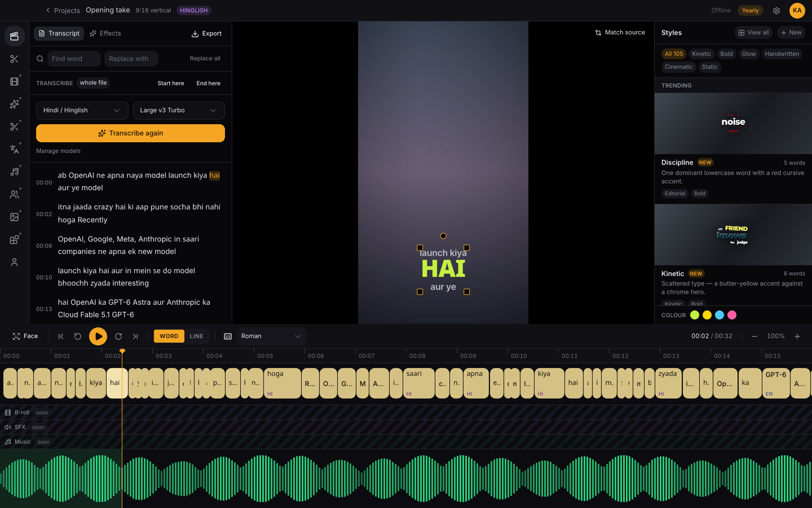
Task: Open the single user profile sidebar icon
Action: click(14, 262)
